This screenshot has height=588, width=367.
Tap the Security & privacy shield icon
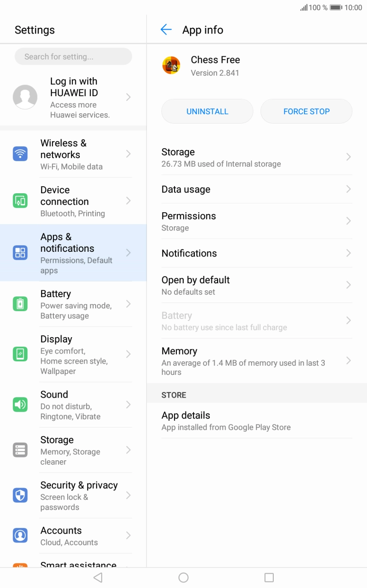[x=20, y=496]
